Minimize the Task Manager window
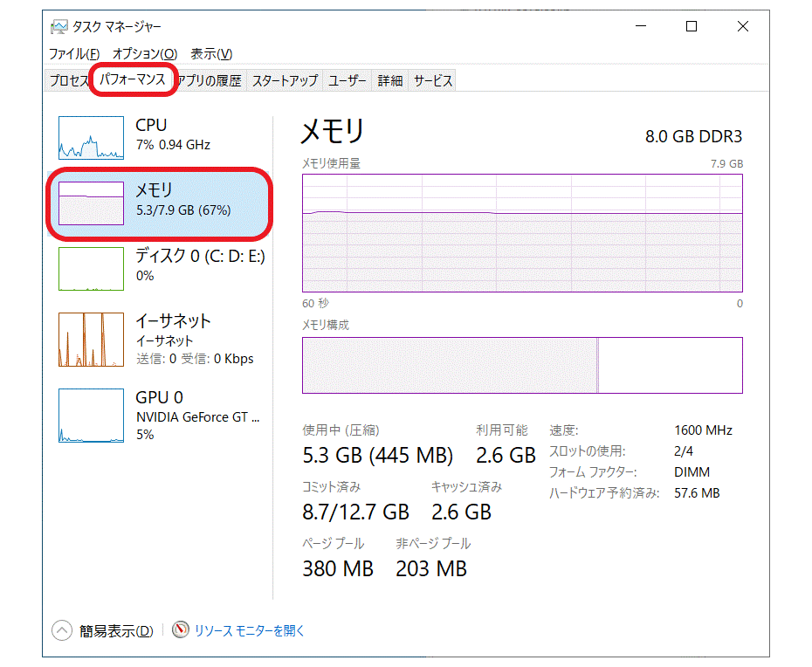The width and height of the screenshot is (812, 667). pyautogui.click(x=641, y=26)
